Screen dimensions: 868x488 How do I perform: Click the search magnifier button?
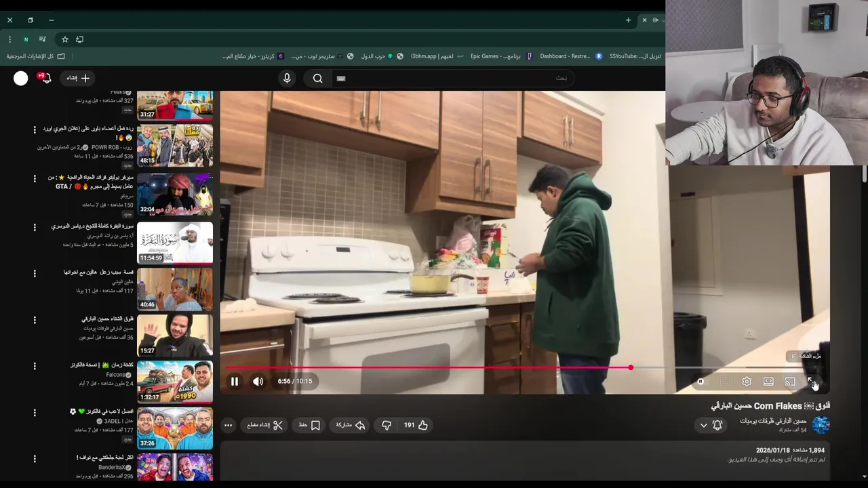318,78
